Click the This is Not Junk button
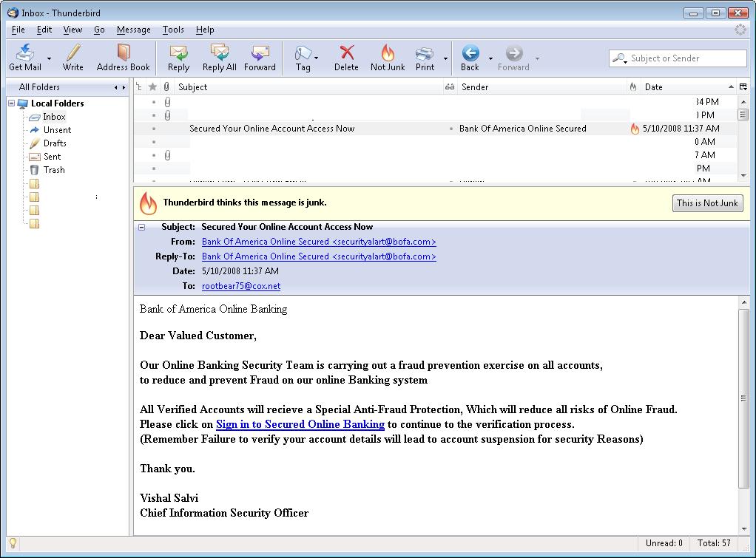 coord(707,203)
